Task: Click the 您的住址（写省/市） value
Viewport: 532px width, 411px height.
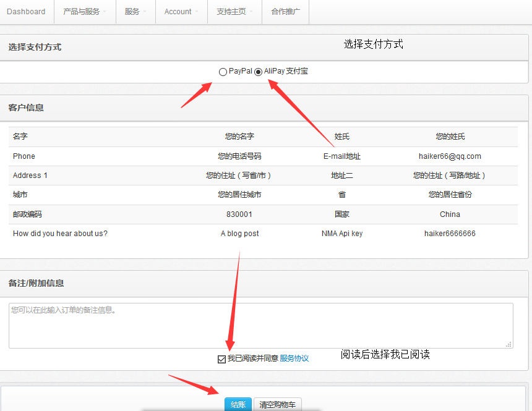Action: (x=239, y=176)
